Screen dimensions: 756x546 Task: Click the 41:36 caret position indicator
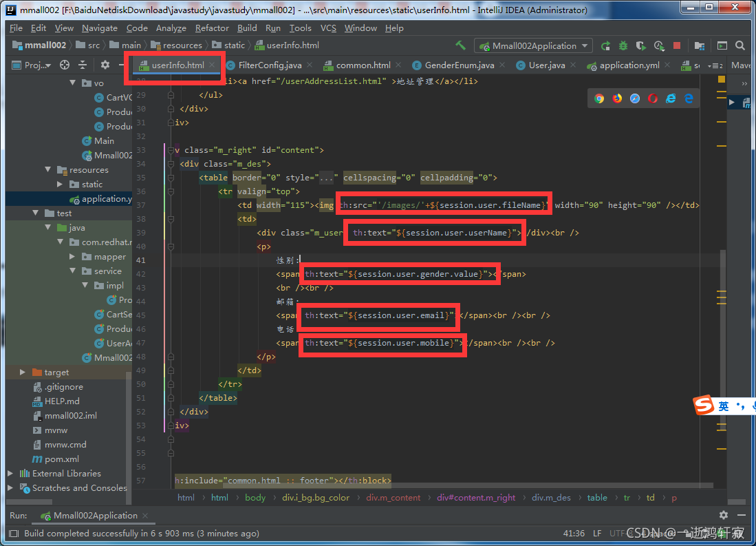click(x=574, y=534)
